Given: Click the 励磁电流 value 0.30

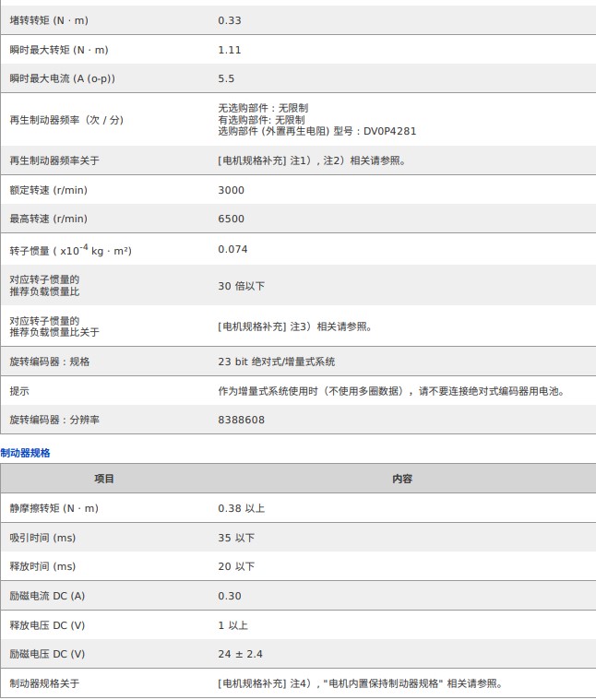Looking at the screenshot, I should coord(230,596).
